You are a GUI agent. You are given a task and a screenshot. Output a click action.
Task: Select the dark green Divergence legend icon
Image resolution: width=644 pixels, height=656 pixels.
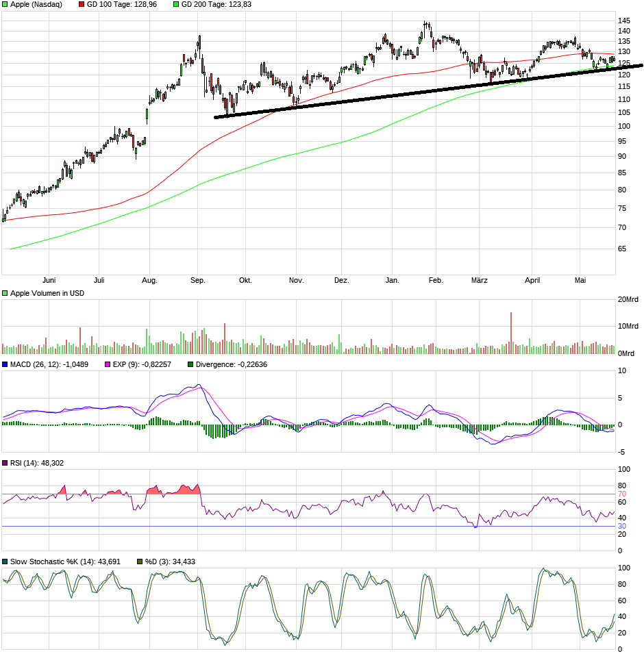click(x=189, y=365)
